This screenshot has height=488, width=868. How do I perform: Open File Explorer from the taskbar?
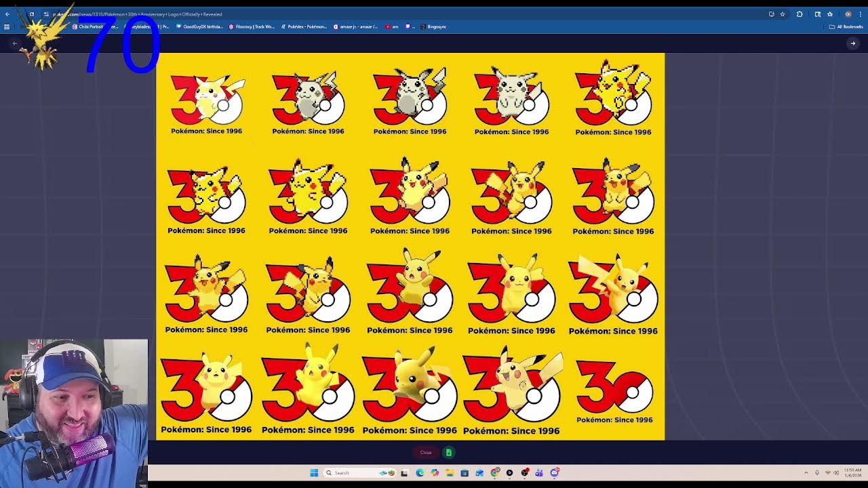pos(450,472)
